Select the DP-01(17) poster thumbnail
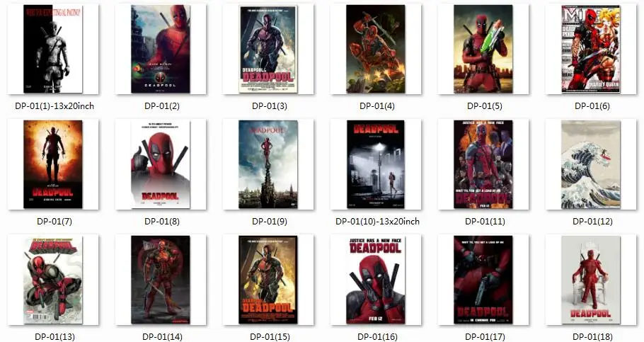The height and width of the screenshot is (342, 644). pos(483,280)
